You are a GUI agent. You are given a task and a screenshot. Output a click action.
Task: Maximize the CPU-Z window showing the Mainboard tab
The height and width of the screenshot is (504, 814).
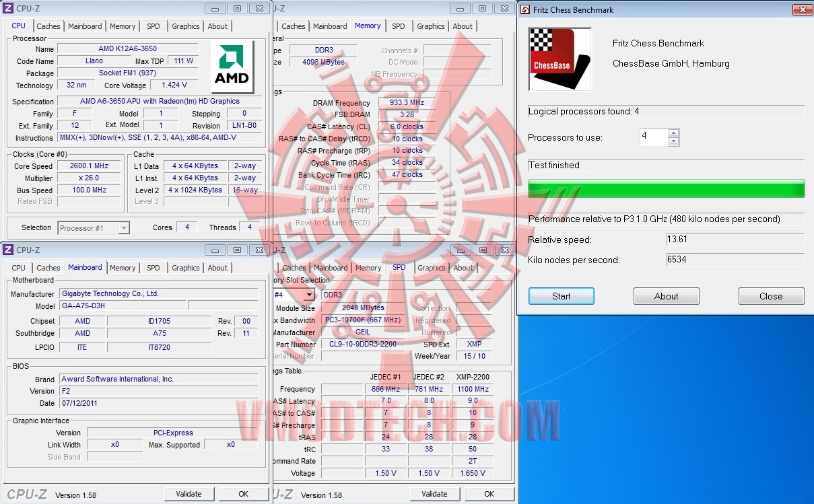click(237, 250)
